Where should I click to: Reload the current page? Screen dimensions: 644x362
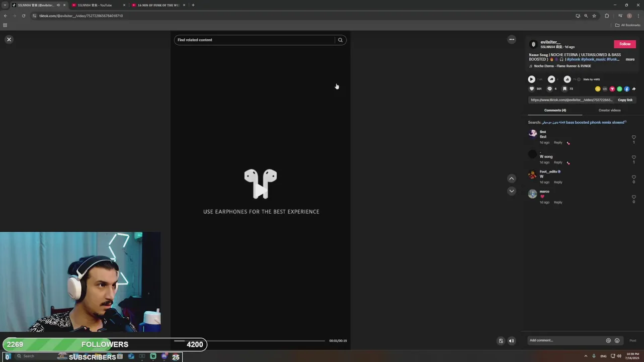tap(23, 16)
